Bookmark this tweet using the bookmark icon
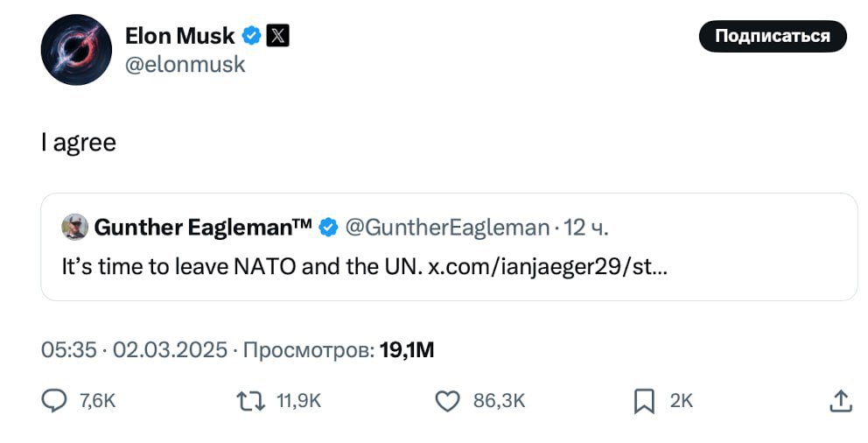 (x=644, y=401)
